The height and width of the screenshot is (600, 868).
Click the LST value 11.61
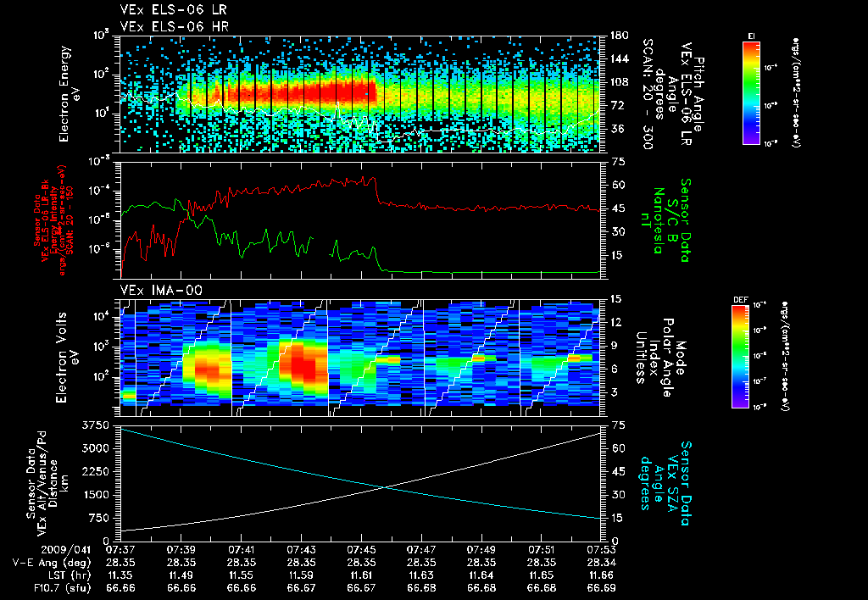pos(361,575)
